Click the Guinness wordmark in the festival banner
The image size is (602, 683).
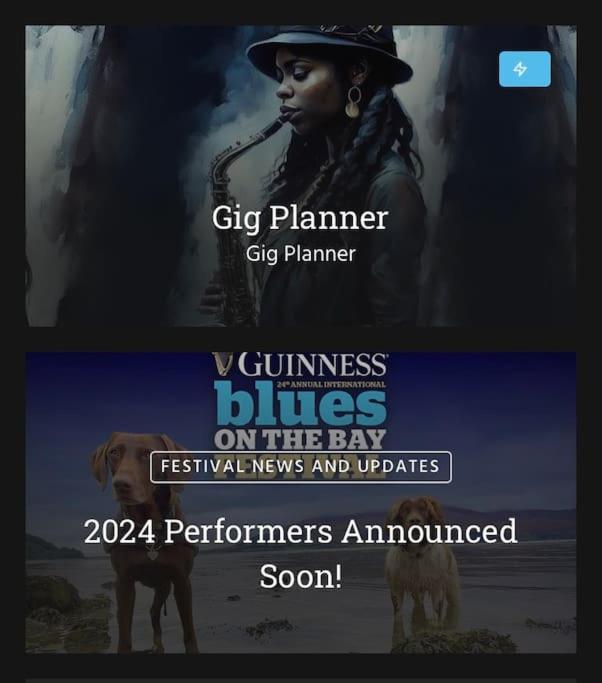coord(312,365)
